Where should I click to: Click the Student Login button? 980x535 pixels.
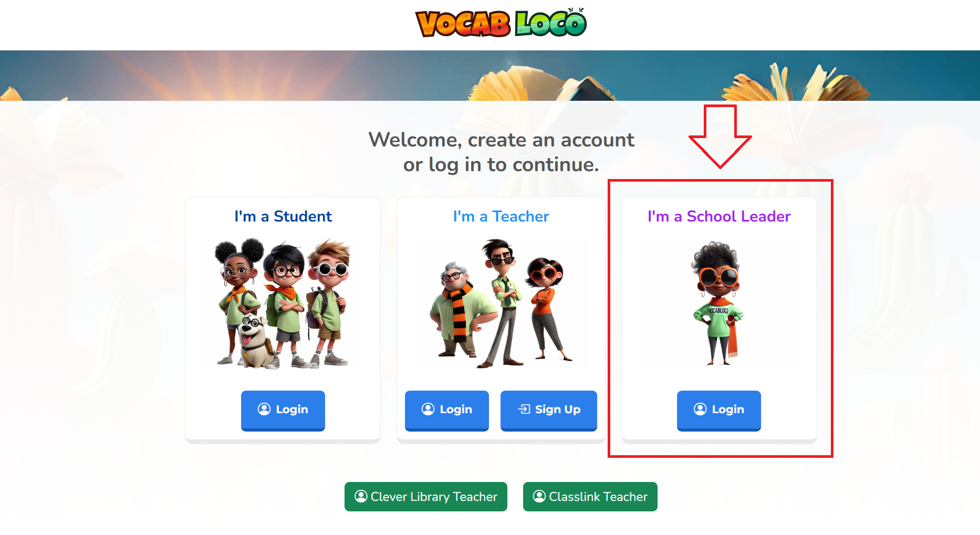click(283, 411)
